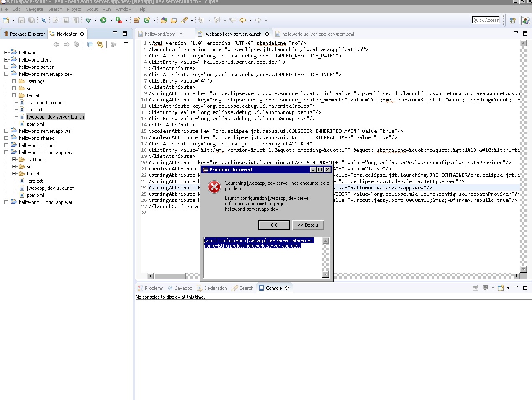Click the Debug bug icon in toolbar
Screen dimensions: 532x400
coord(88,20)
